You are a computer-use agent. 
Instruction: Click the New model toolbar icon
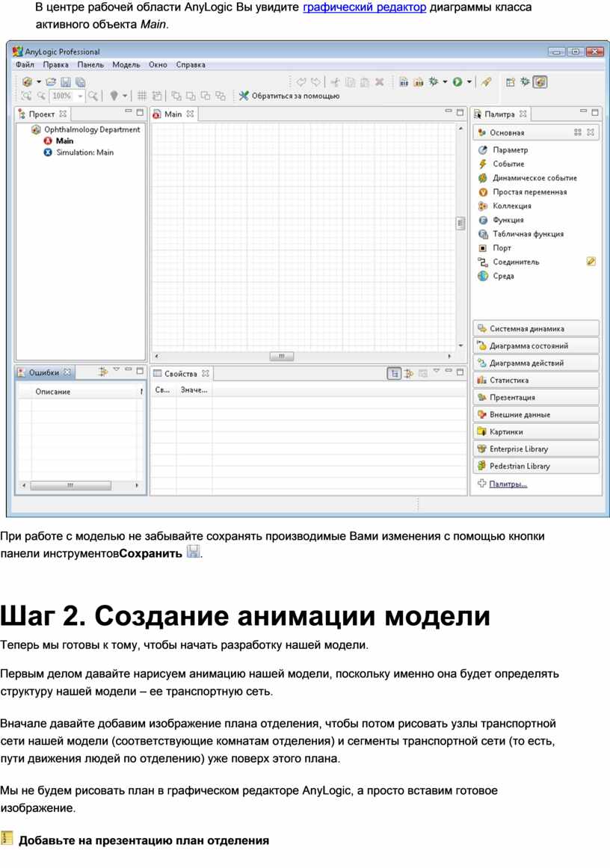(x=27, y=82)
